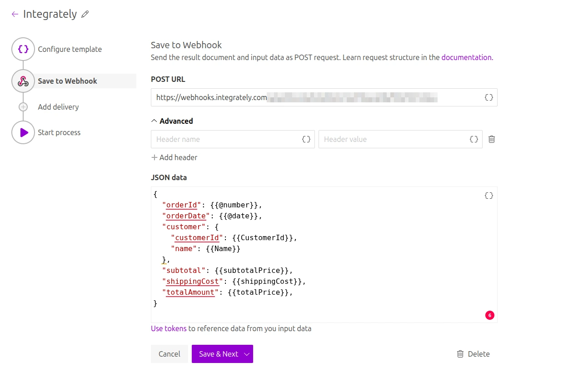Click Add header
This screenshot has width=588, height=378.
pyautogui.click(x=174, y=157)
